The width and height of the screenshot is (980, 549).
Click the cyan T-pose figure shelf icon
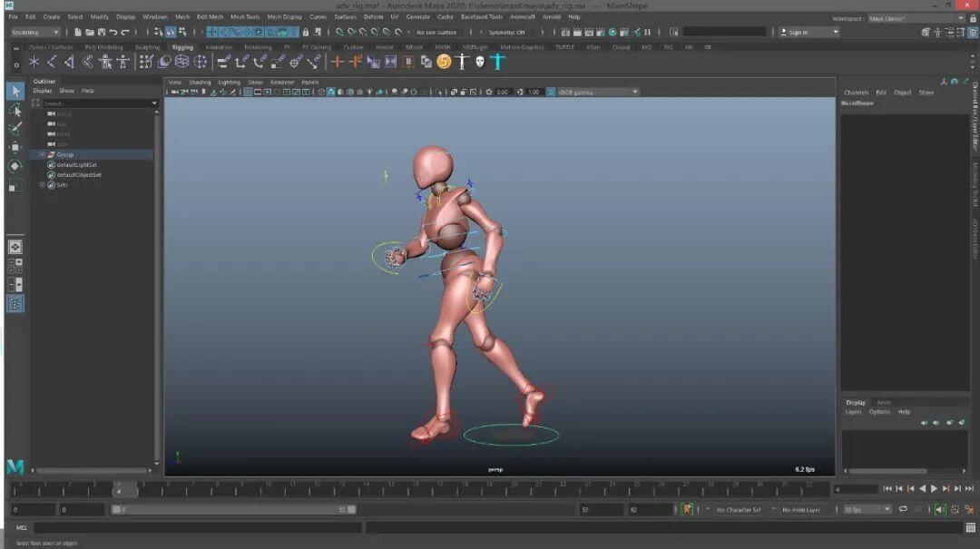(498, 62)
